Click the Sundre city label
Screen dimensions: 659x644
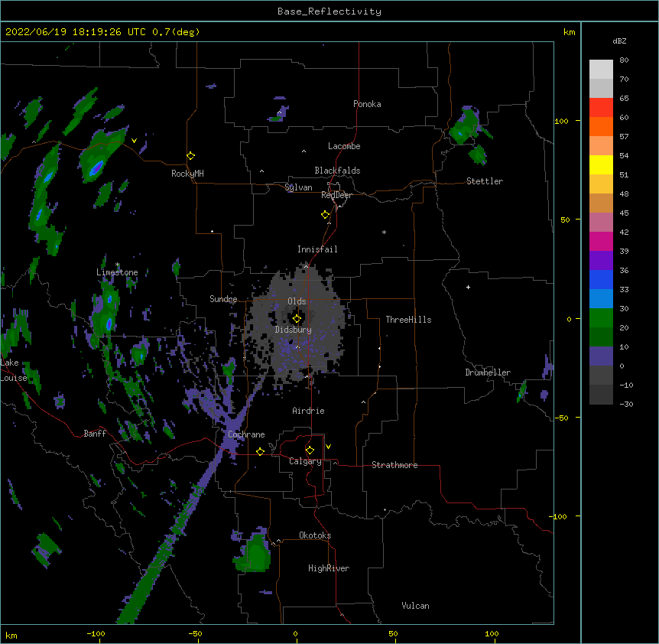pos(223,299)
